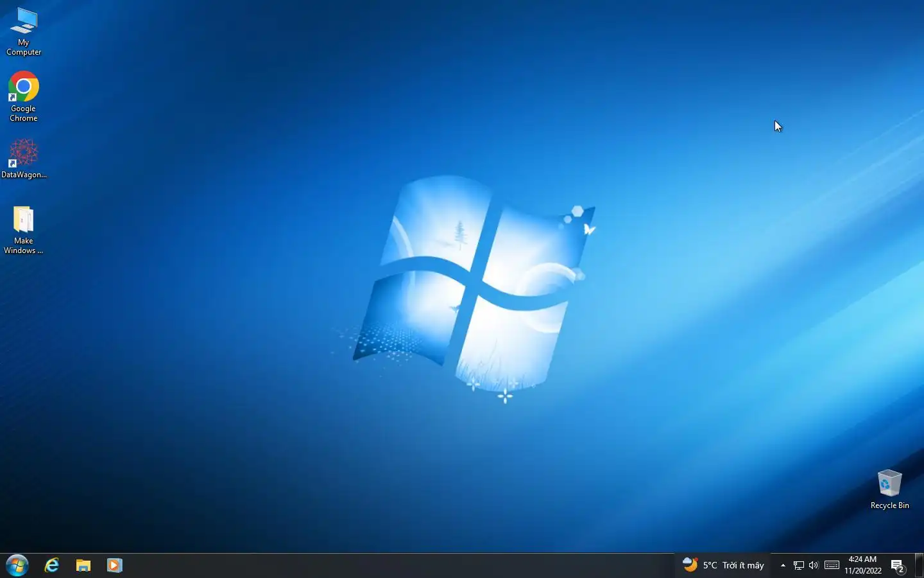Select the Google Chrome shortcut icon
Screen dimensions: 924x578
coord(24,96)
